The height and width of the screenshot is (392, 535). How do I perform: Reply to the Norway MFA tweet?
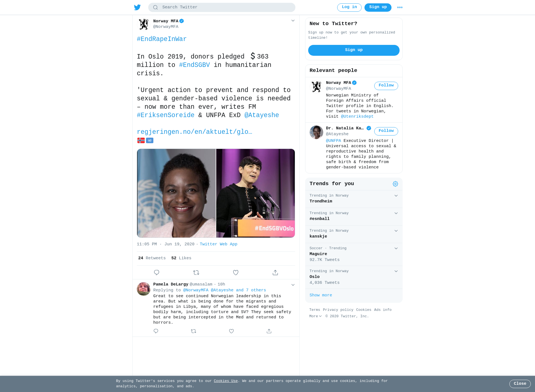pos(157,272)
